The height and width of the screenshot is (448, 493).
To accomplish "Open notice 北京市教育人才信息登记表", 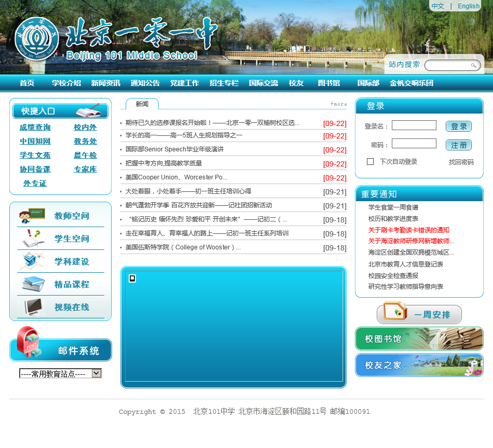I will [406, 264].
